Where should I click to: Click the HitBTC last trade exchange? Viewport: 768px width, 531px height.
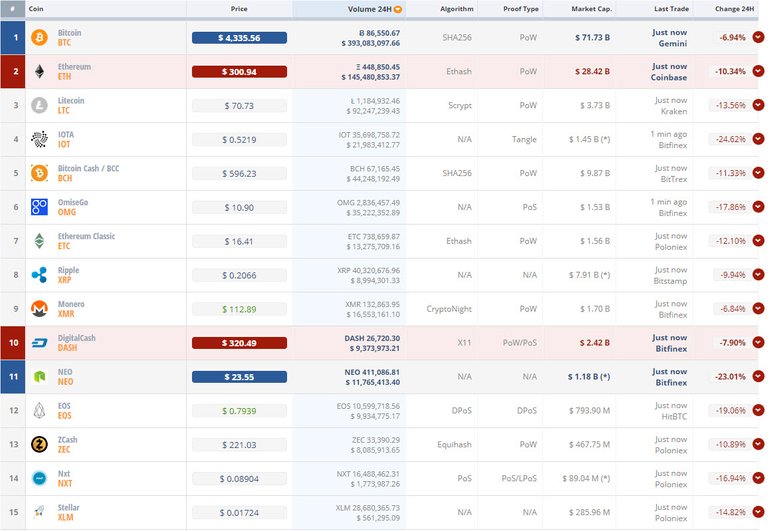pos(674,416)
